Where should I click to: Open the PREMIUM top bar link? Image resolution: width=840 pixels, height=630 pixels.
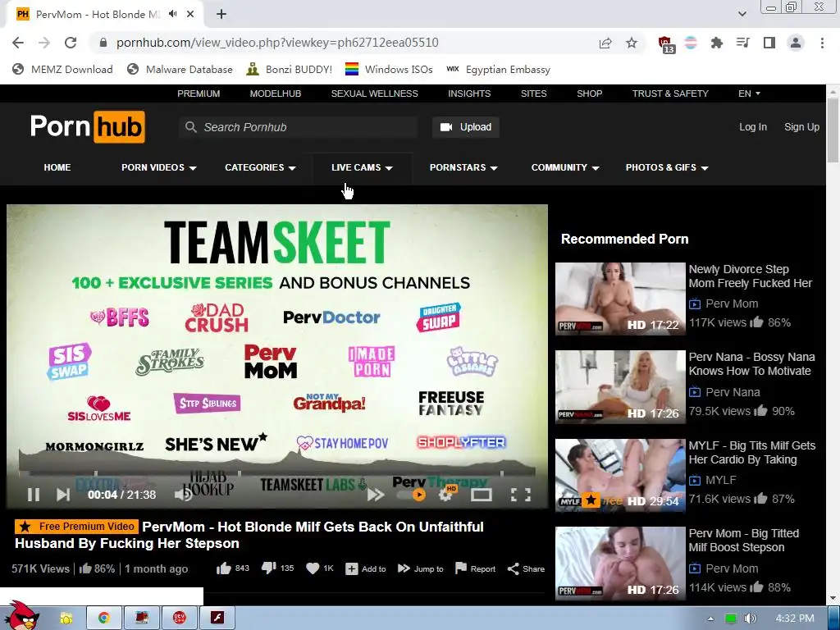tap(199, 94)
